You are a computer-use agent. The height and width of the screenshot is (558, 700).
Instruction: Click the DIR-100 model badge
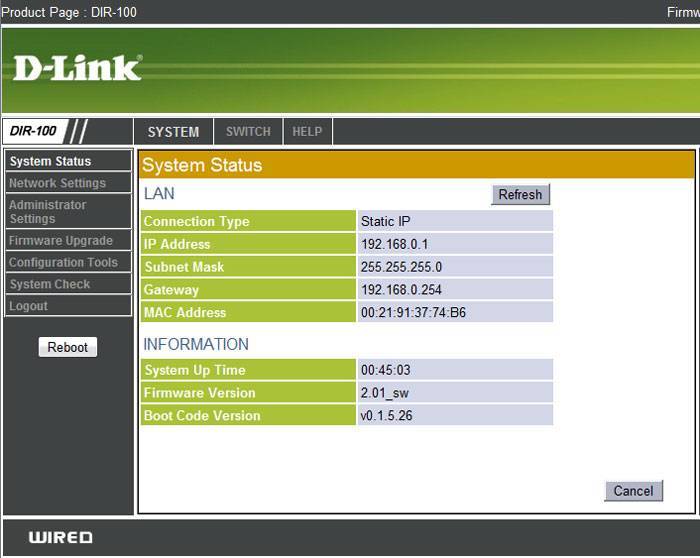(x=33, y=131)
